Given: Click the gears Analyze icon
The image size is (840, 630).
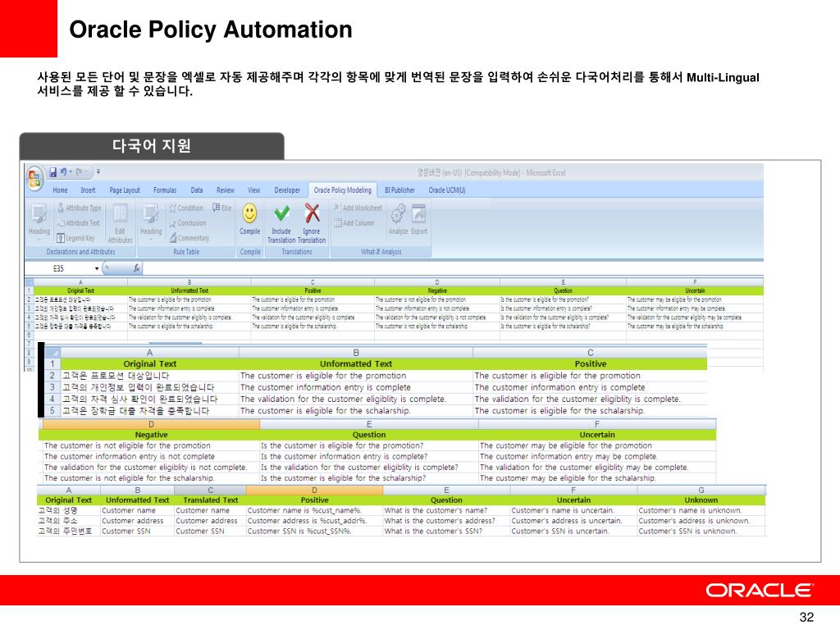Looking at the screenshot, I should coord(398,214).
